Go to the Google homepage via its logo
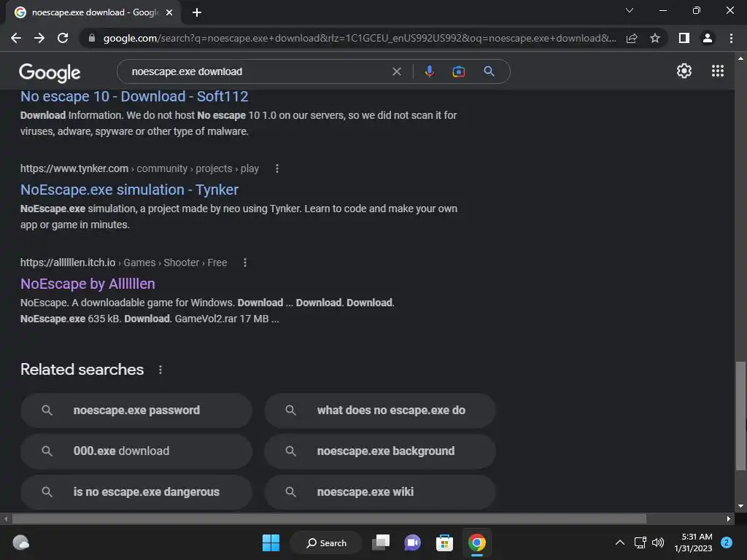The width and height of the screenshot is (747, 560). click(50, 72)
